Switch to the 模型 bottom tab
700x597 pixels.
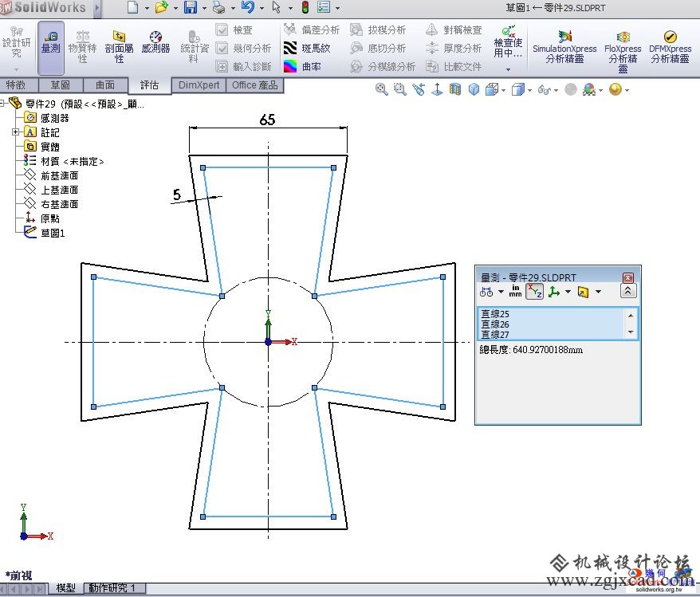pos(65,587)
